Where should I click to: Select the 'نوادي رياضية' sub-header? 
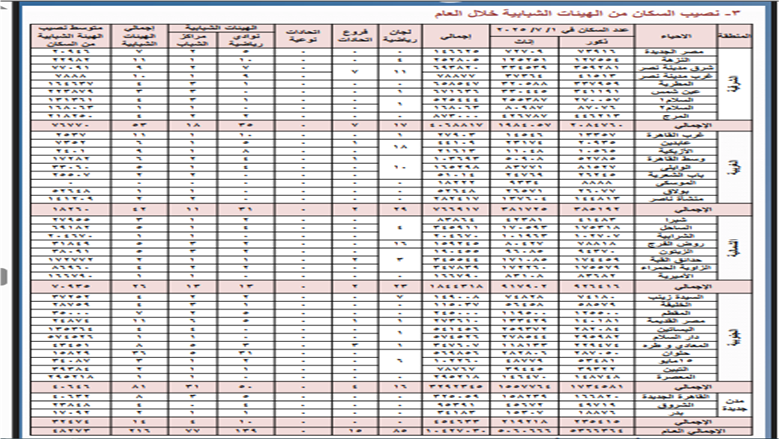coord(245,40)
